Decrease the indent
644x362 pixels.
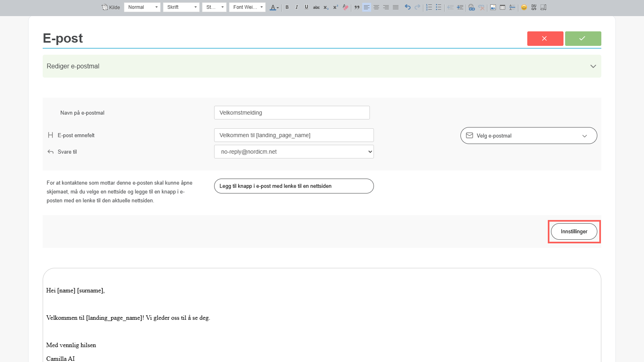tap(450, 7)
